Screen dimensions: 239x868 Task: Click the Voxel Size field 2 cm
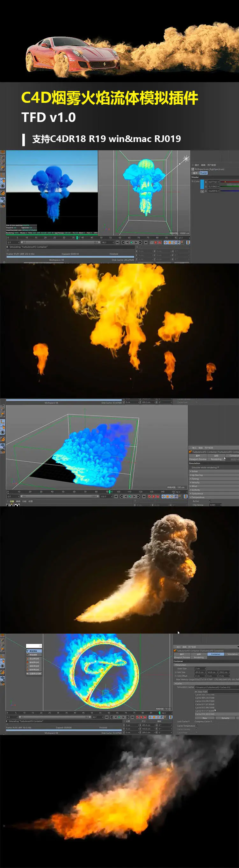(x=200, y=669)
